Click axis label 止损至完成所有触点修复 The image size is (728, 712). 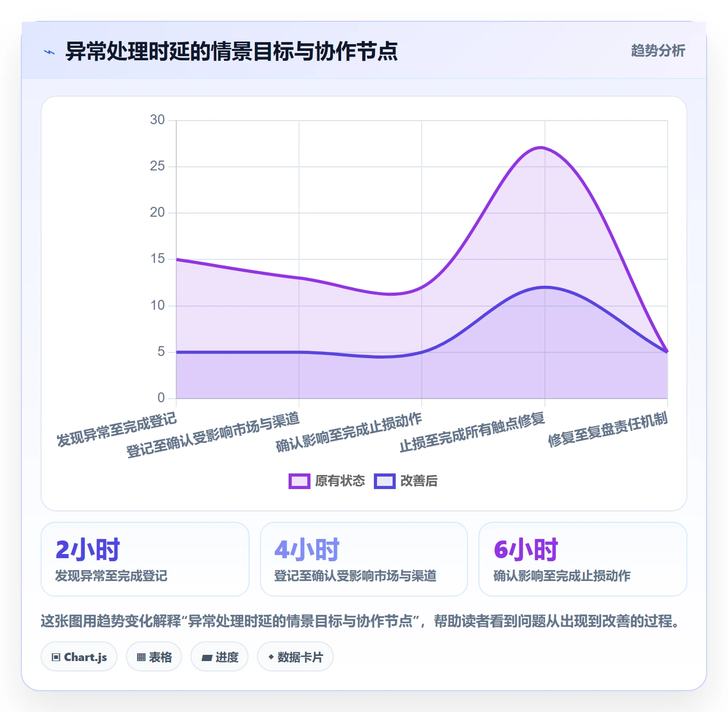click(472, 432)
